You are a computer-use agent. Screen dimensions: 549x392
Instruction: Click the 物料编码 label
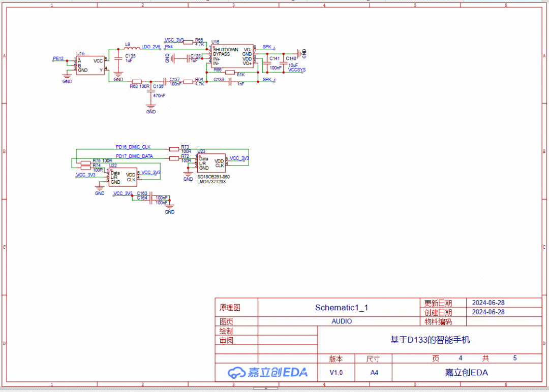coord(438,322)
